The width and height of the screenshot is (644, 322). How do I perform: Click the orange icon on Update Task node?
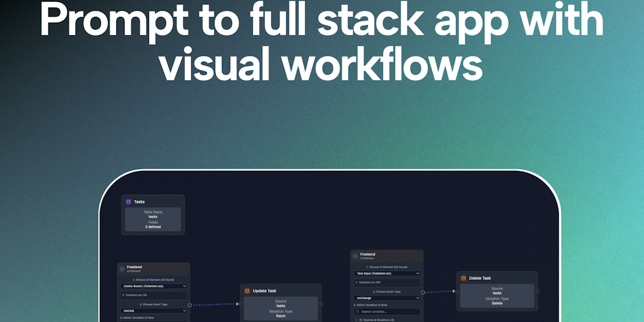click(x=247, y=291)
